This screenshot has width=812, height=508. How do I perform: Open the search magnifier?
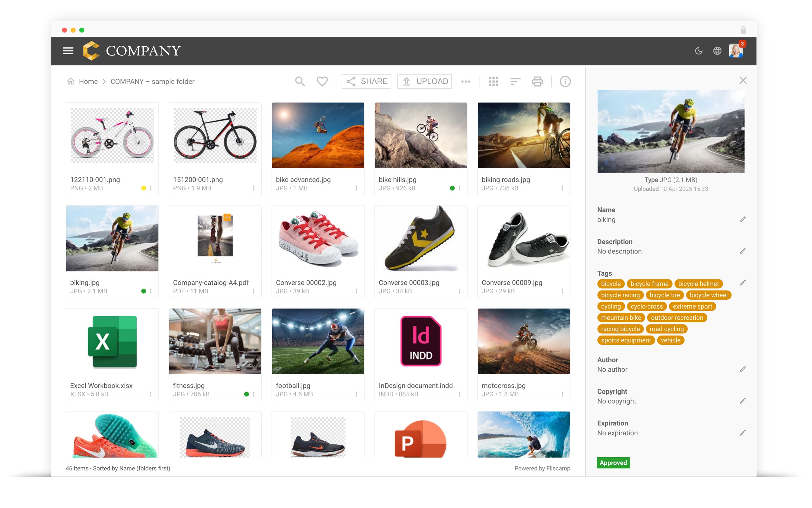(300, 81)
